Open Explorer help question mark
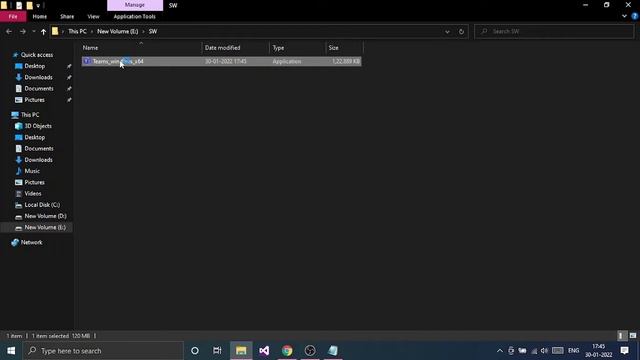This screenshot has height=360, width=640. [634, 16]
